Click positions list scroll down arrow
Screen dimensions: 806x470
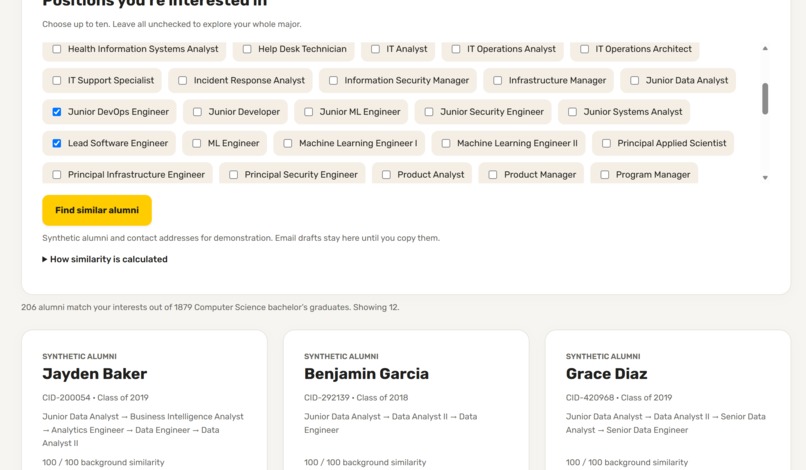765,177
